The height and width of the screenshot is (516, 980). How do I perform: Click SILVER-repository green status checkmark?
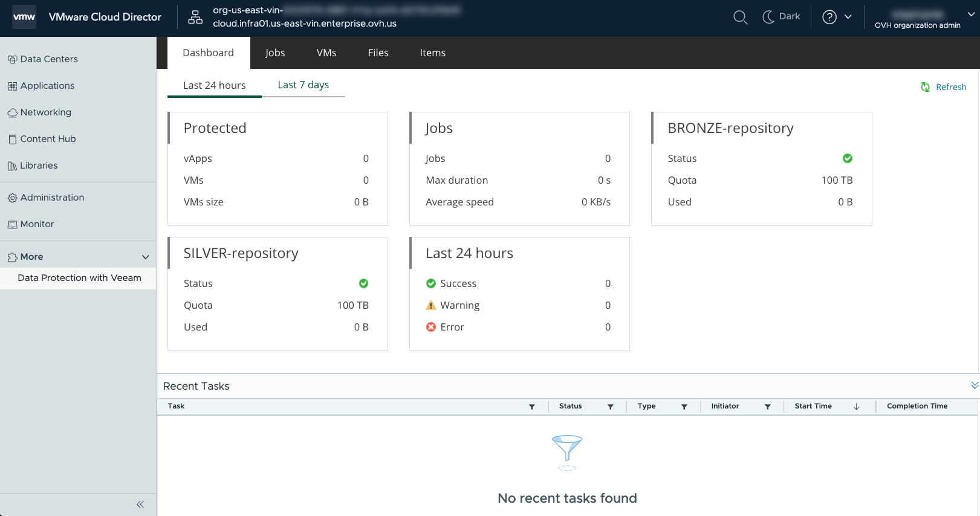(x=364, y=283)
